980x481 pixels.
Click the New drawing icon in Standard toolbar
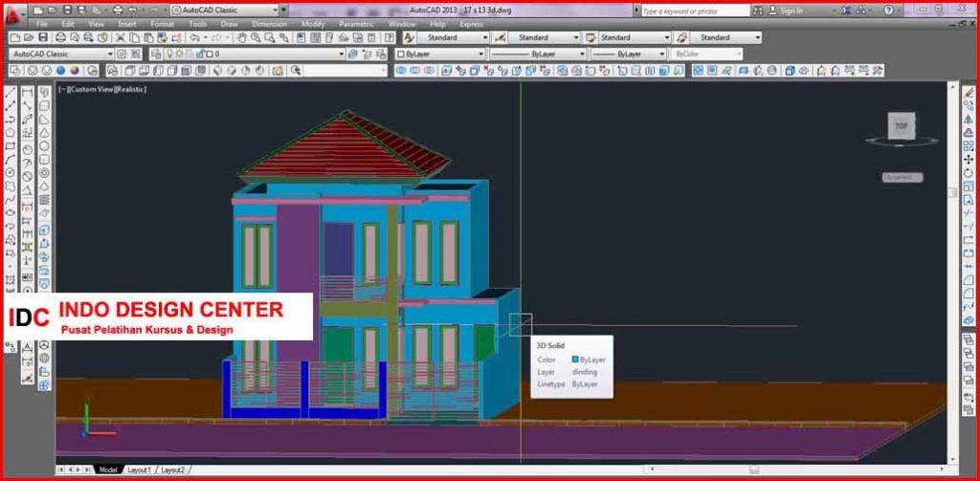click(x=16, y=37)
